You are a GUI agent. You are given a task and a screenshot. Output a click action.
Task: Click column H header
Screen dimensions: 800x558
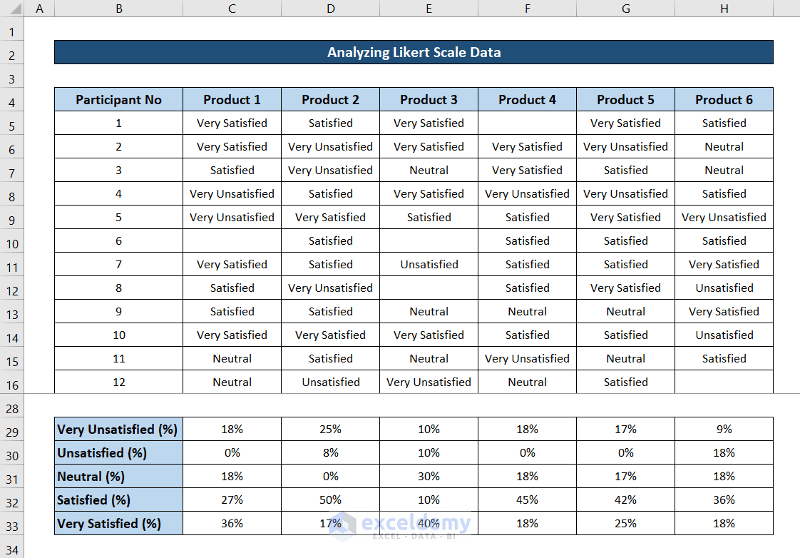tap(724, 9)
